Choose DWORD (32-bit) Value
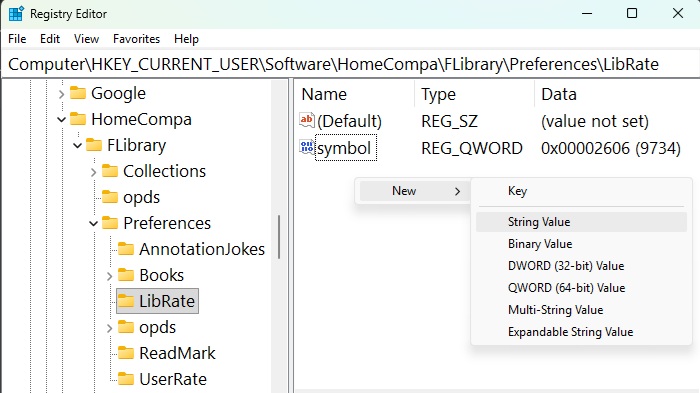This screenshot has width=700, height=393. click(x=581, y=266)
